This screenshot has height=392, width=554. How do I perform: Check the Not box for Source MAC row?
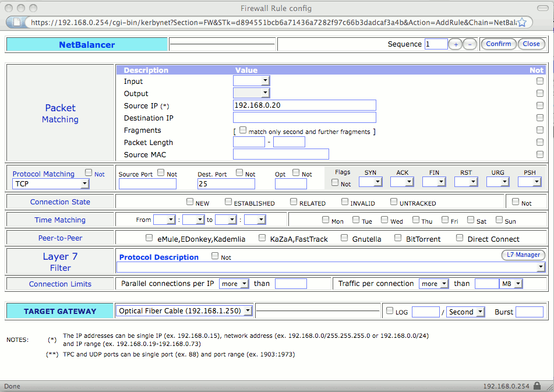click(540, 154)
